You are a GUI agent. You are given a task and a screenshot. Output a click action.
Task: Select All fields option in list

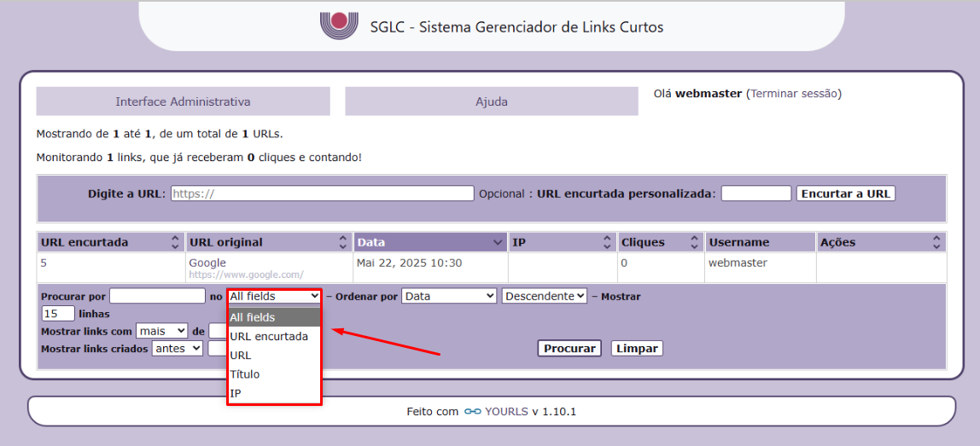(x=274, y=317)
